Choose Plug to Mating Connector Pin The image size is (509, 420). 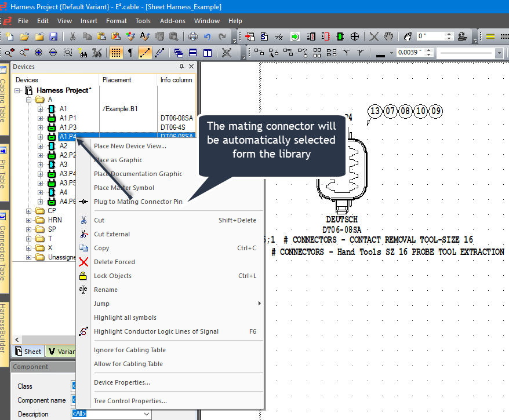pos(138,202)
